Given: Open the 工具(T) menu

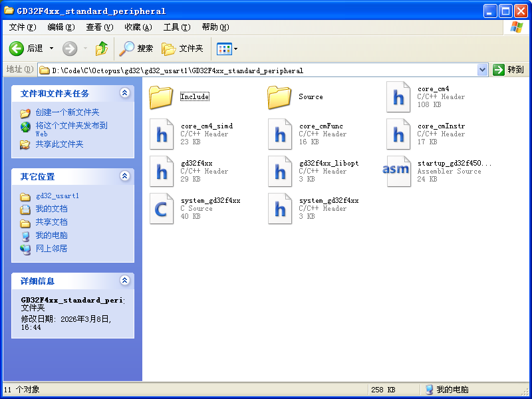Looking at the screenshot, I should click(176, 27).
